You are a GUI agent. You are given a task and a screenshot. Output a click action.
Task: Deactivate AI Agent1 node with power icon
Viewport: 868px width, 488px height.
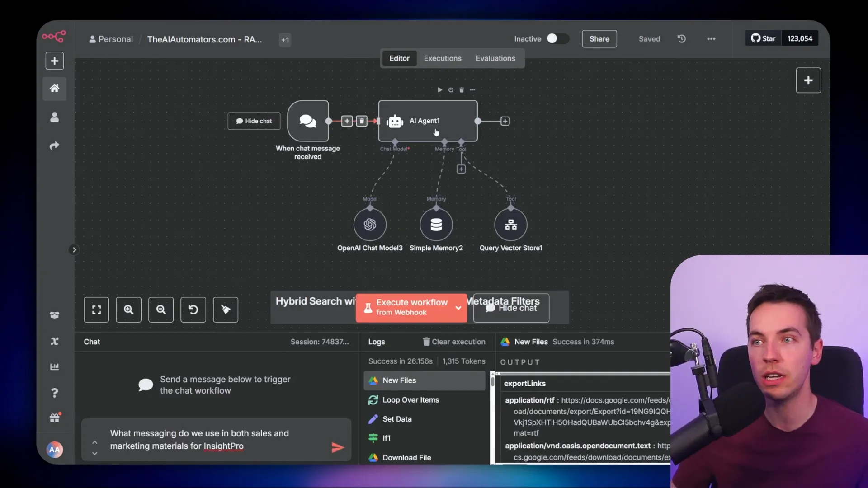coord(451,90)
